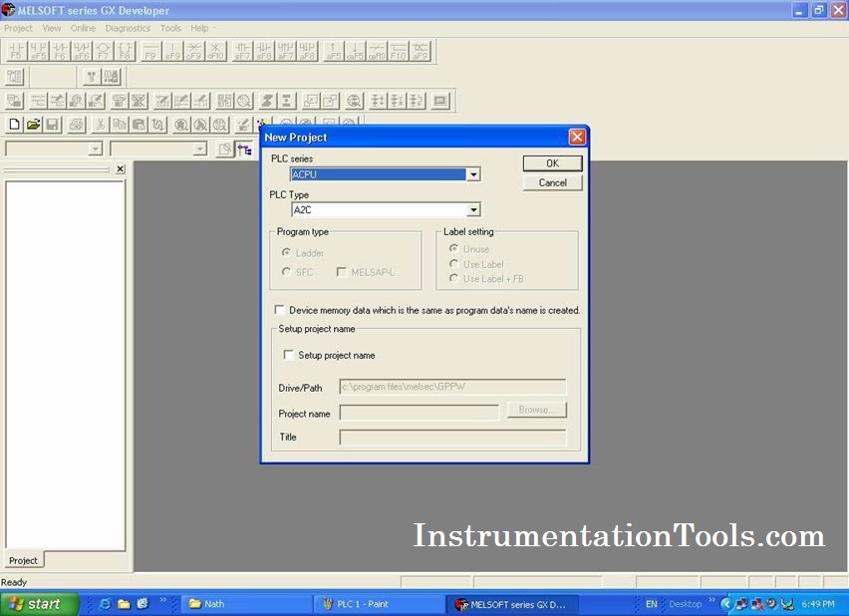Open the Online menu
Viewport: 849px width, 616px height.
(x=83, y=28)
